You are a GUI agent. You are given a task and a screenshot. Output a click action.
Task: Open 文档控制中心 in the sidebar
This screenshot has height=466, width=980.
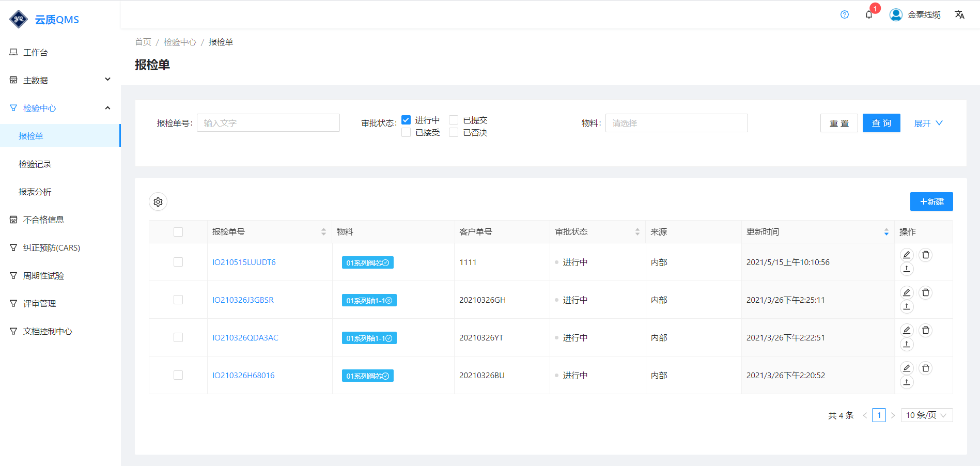pos(60,331)
